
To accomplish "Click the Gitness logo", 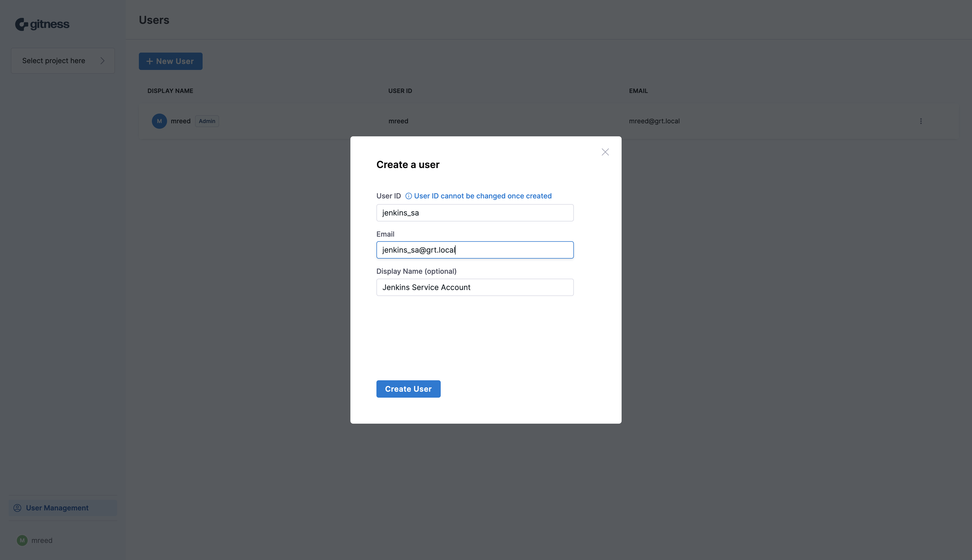I will tap(42, 24).
